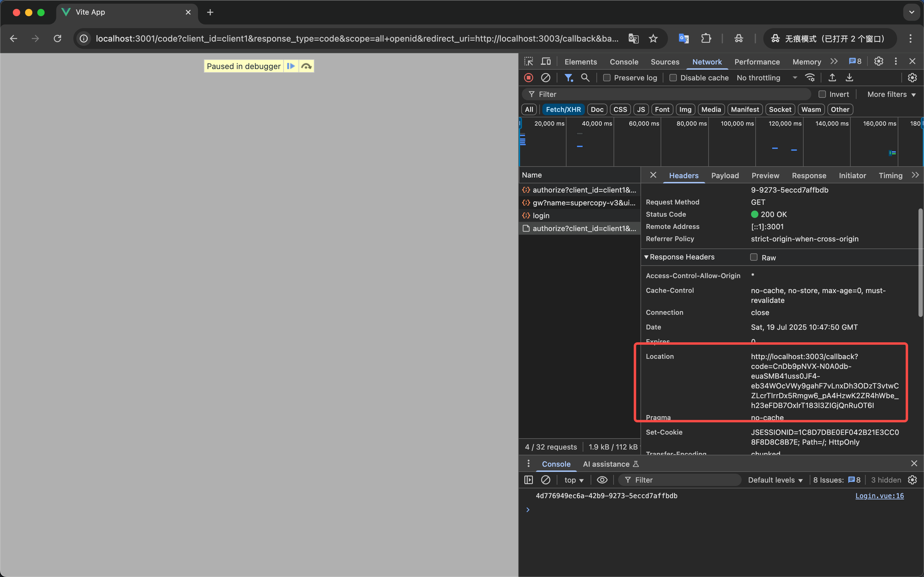This screenshot has width=924, height=577.
Task: Check the Raw response headers checkbox
Action: pos(754,257)
